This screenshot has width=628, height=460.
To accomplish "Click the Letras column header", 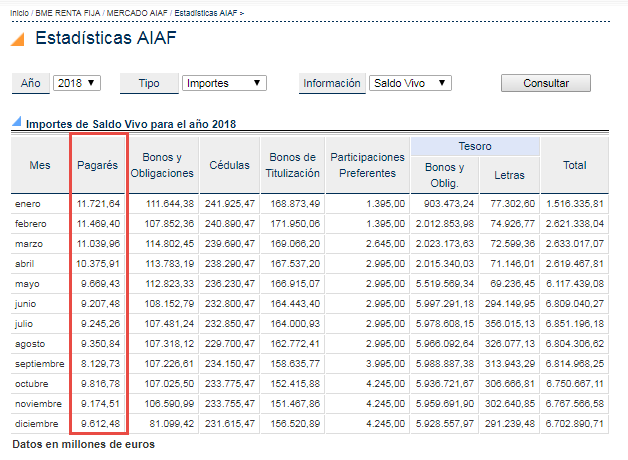I will pyautogui.click(x=509, y=175).
